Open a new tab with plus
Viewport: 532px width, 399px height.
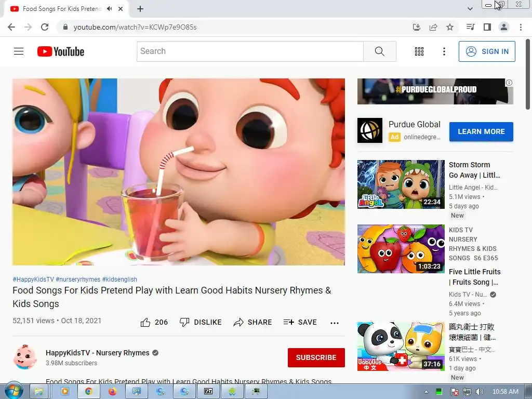pos(140,9)
